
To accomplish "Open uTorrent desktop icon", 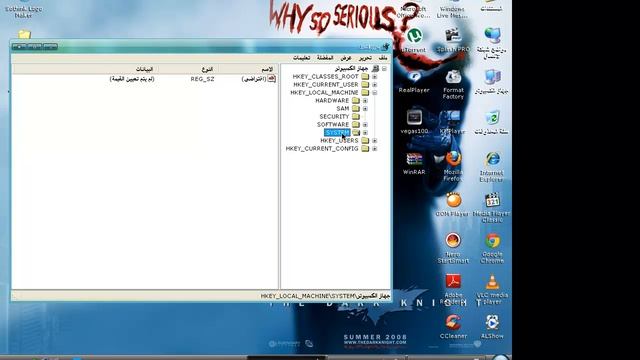I will pyautogui.click(x=414, y=40).
